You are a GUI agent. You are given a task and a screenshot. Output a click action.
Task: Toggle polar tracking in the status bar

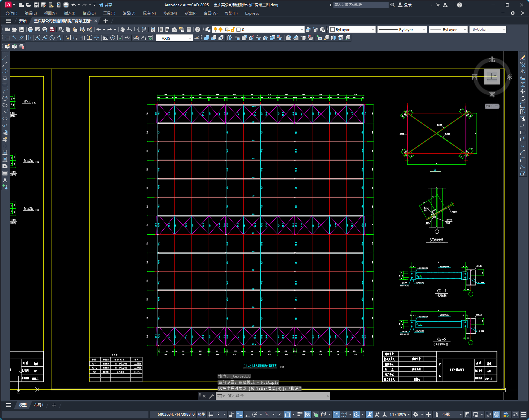255,414
